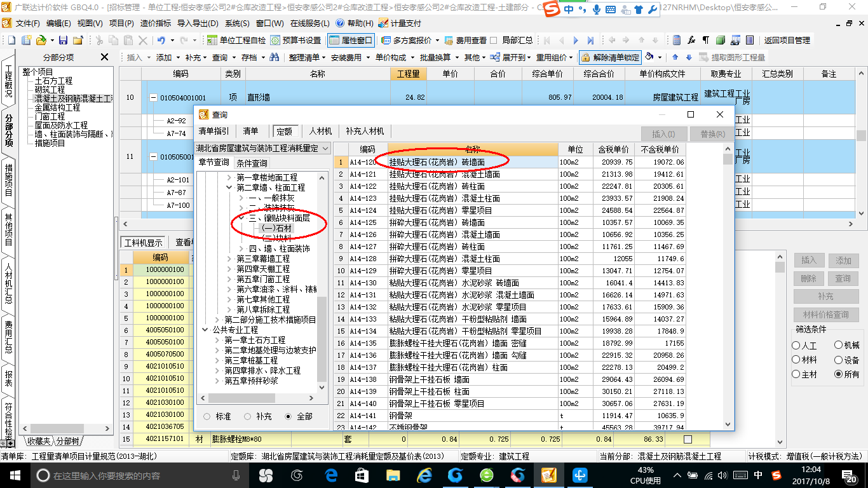Viewport: 868px width, 488px height.
Task: Click the Undo arrow icon
Action: tap(162, 40)
